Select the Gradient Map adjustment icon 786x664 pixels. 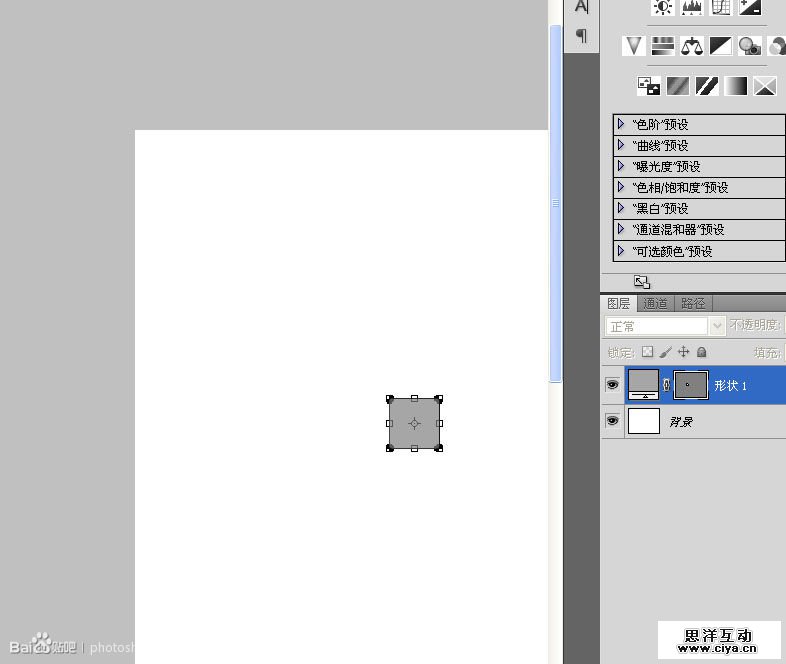pyautogui.click(x=736, y=86)
